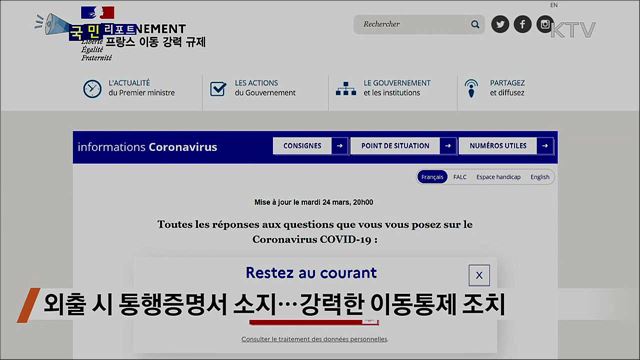The width and height of the screenshot is (640, 360).
Task: Click the clock icon for L'actualité
Action: point(92,89)
